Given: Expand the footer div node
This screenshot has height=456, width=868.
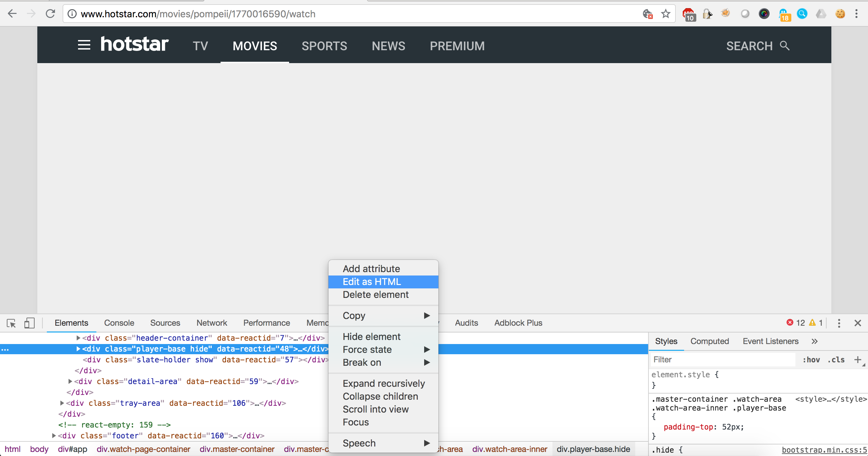Looking at the screenshot, I should [x=54, y=436].
